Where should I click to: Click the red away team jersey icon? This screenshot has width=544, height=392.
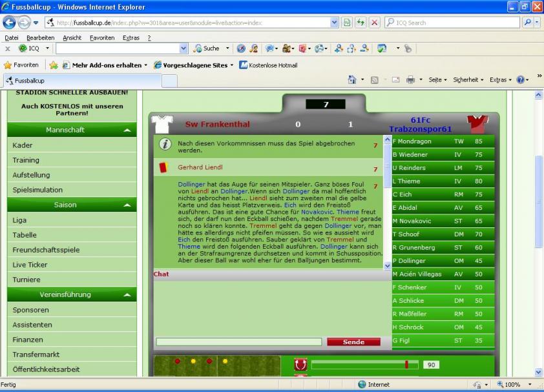[479, 123]
